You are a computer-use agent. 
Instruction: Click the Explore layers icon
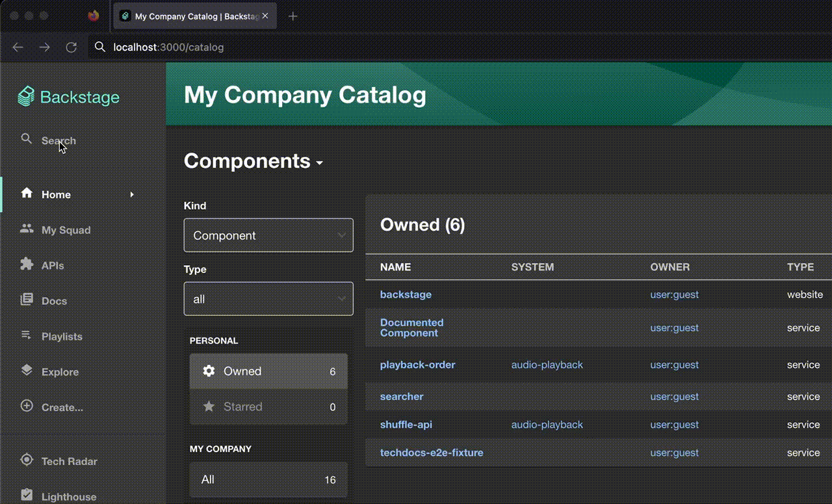(x=27, y=371)
